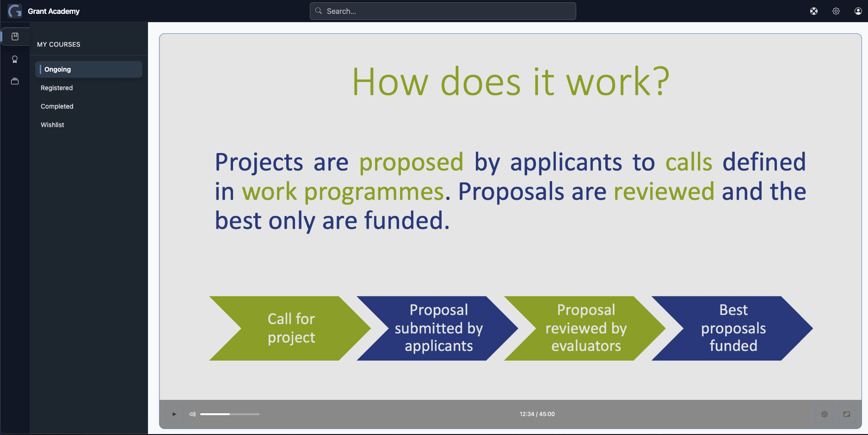Image resolution: width=868 pixels, height=435 pixels.
Task: Click the Grant Academy title text
Action: (x=54, y=11)
